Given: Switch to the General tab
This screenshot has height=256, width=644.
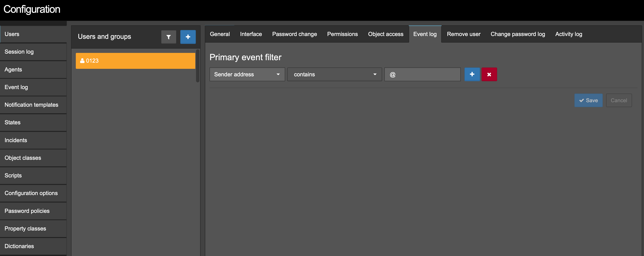Looking at the screenshot, I should tap(220, 34).
